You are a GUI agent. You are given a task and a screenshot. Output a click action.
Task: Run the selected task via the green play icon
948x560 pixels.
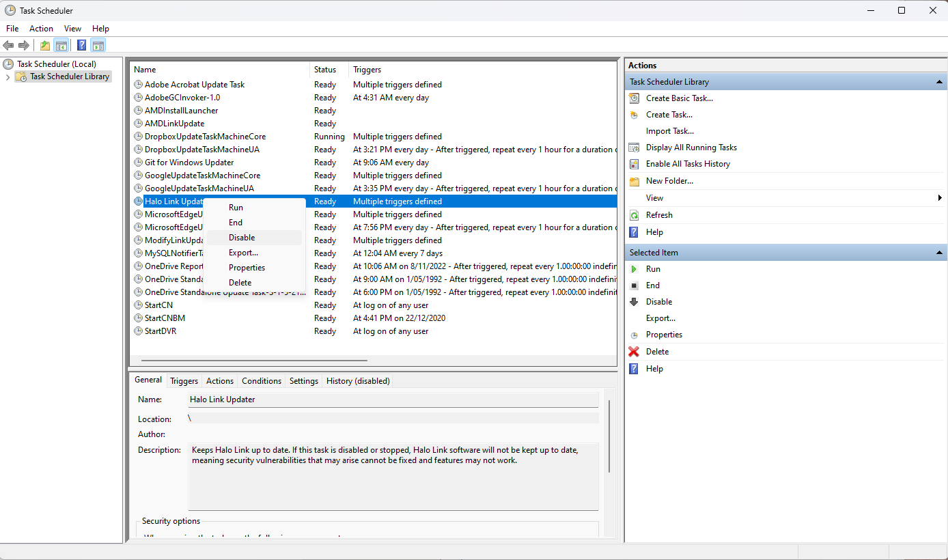(x=635, y=268)
